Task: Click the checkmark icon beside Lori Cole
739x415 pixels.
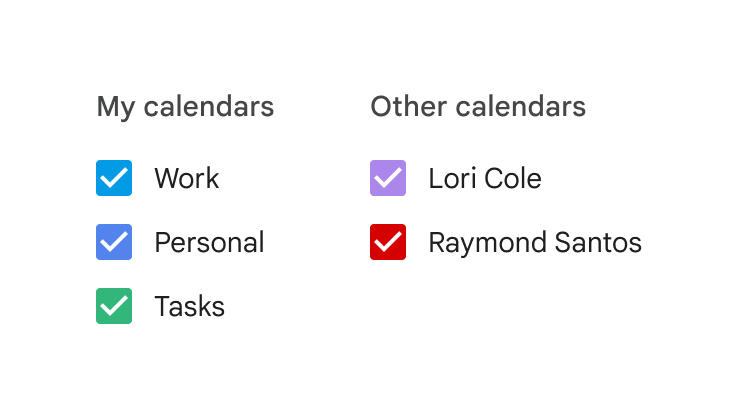Action: tap(388, 179)
